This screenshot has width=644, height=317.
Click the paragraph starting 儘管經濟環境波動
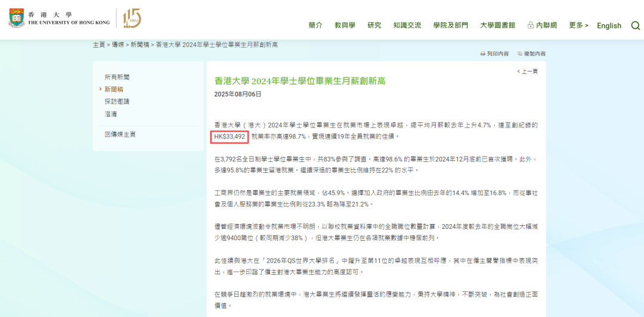(x=376, y=232)
